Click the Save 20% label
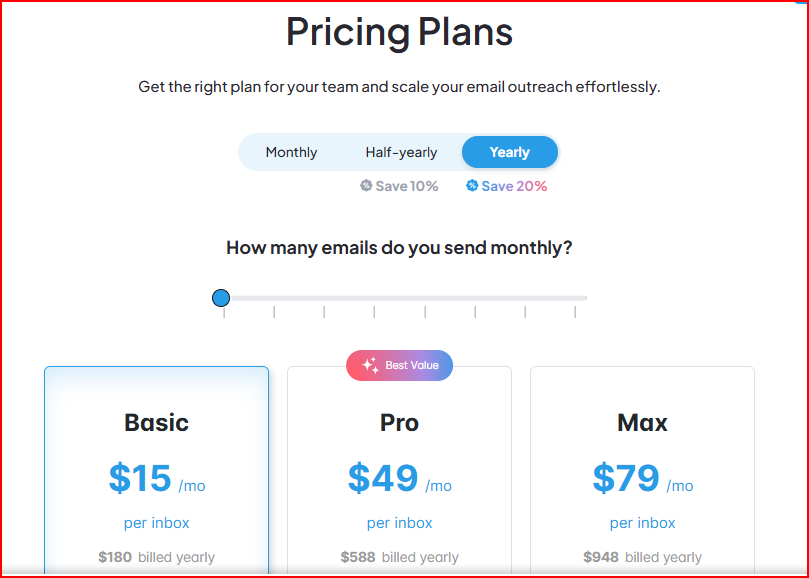This screenshot has height=578, width=809. pos(512,186)
